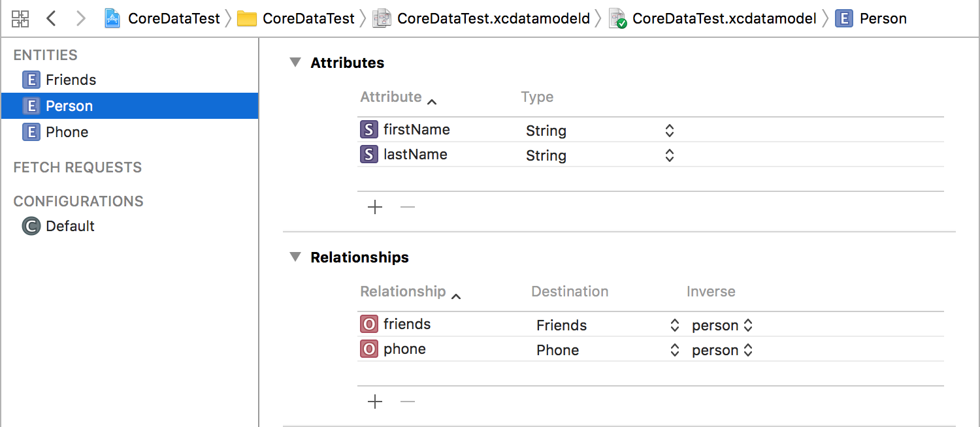Go forward with the right chevron
This screenshot has width=980, height=427.
pyautogui.click(x=80, y=18)
